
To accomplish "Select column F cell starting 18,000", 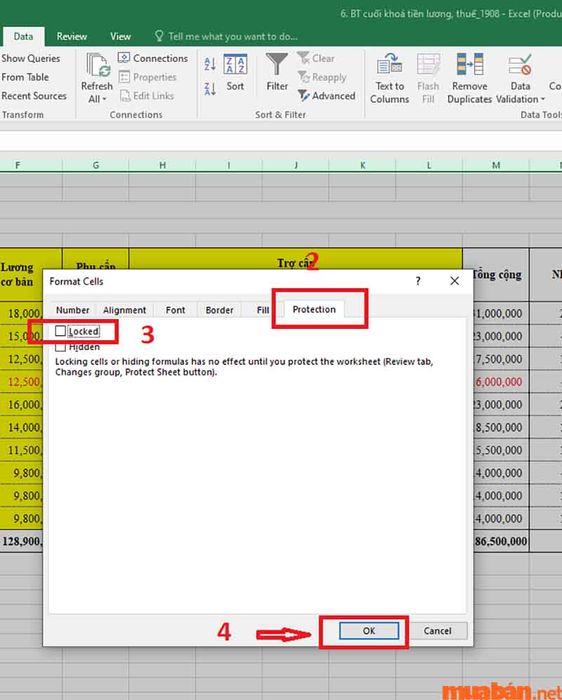I will [x=21, y=313].
